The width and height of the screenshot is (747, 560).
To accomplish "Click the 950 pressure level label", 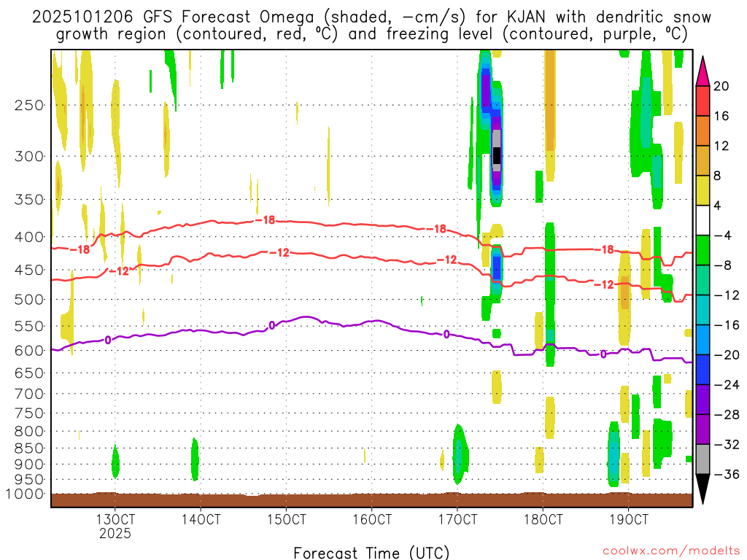I will 29,480.
